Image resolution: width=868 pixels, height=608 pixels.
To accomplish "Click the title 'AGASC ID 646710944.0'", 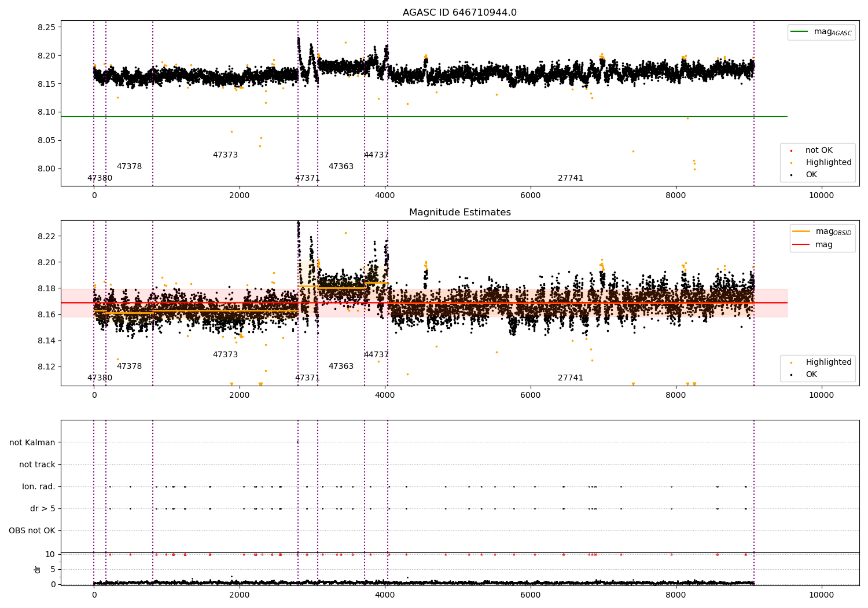I will pyautogui.click(x=459, y=13).
